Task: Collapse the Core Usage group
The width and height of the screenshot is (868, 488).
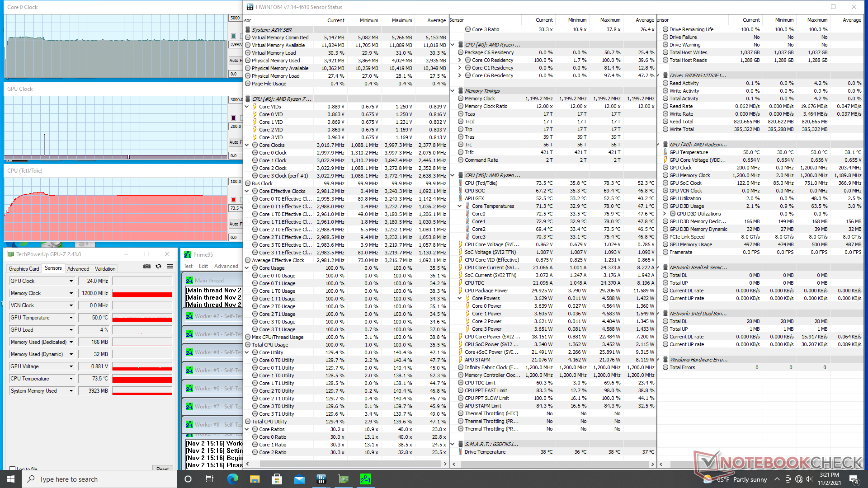Action: [x=247, y=268]
